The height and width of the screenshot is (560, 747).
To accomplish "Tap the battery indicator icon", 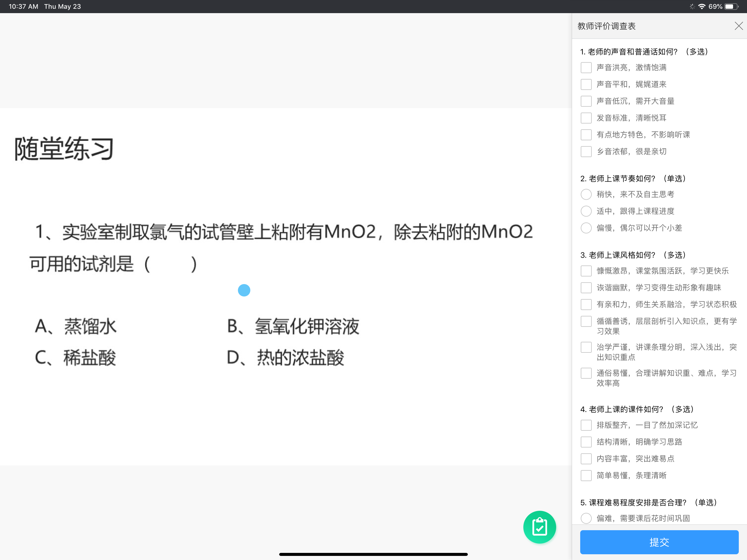I will (731, 6).
